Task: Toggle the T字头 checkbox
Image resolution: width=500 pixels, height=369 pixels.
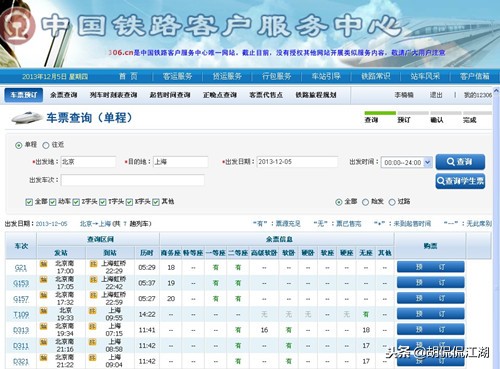Action: click(x=103, y=202)
